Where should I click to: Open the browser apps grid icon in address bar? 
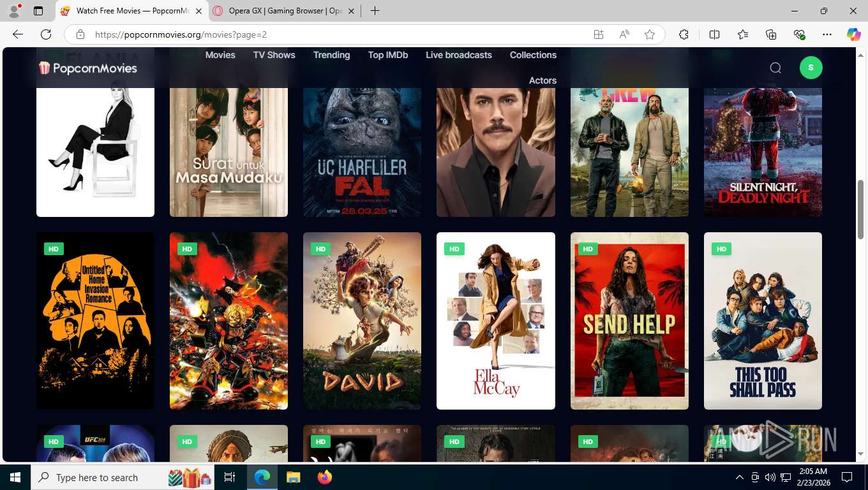pos(599,34)
